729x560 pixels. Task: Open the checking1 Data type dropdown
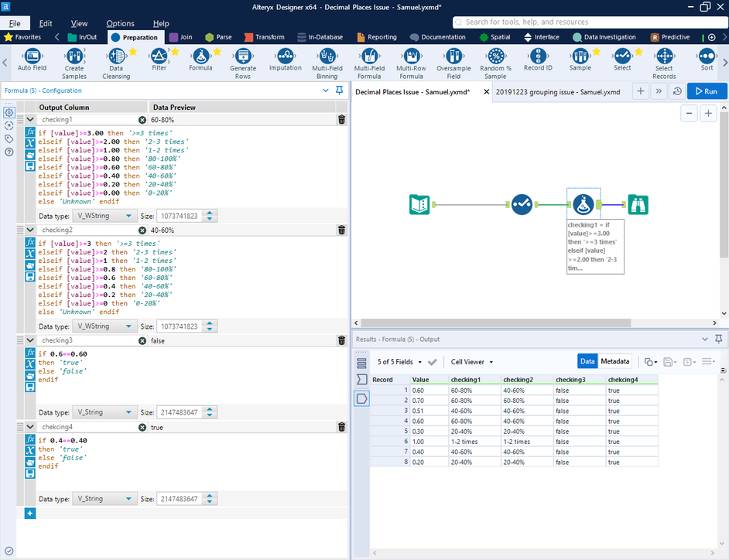(x=106, y=216)
